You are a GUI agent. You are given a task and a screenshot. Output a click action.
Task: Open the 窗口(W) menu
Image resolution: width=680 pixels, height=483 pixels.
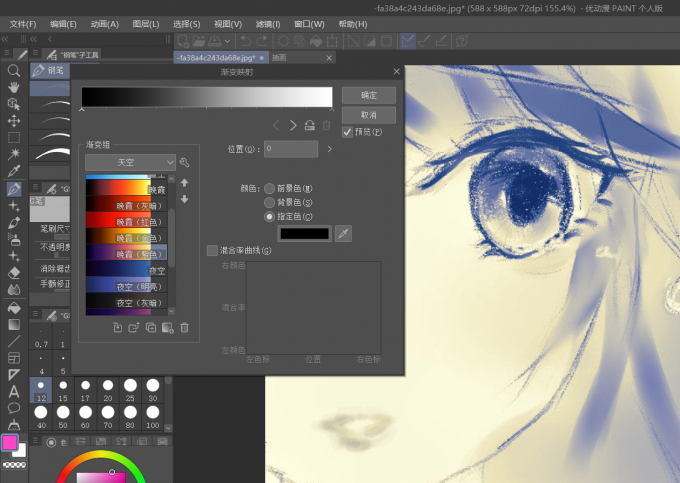point(309,24)
